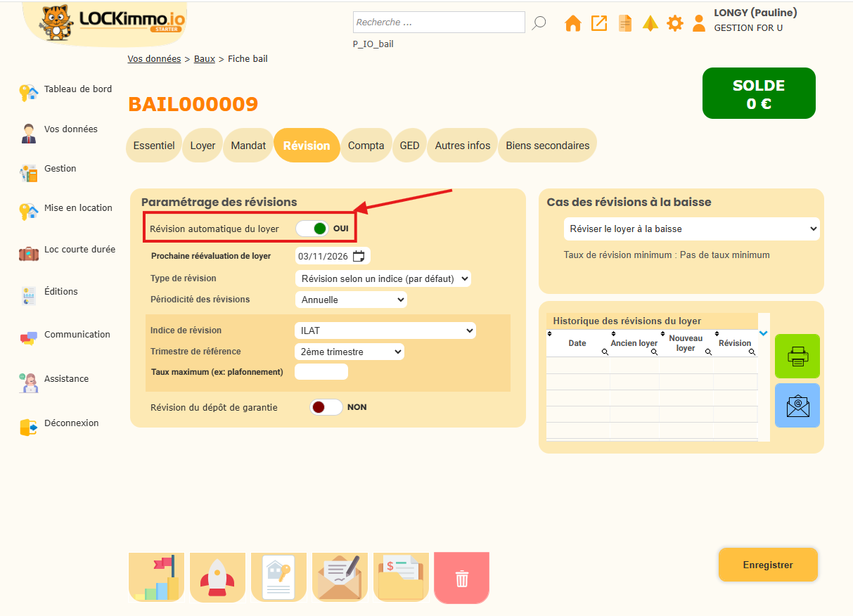
Task: Click the Taux maximum input field
Action: [321, 372]
